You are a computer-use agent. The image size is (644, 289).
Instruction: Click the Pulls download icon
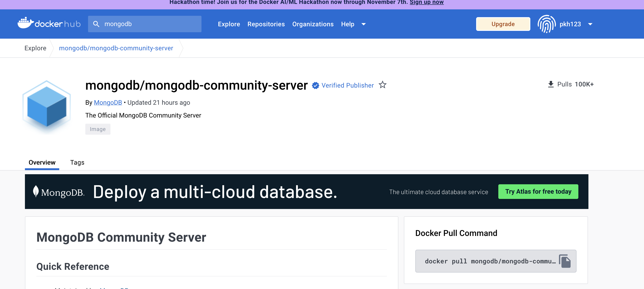551,84
